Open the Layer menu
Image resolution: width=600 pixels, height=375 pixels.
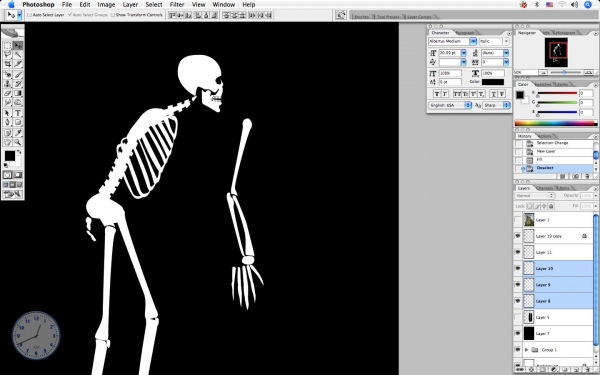point(130,5)
